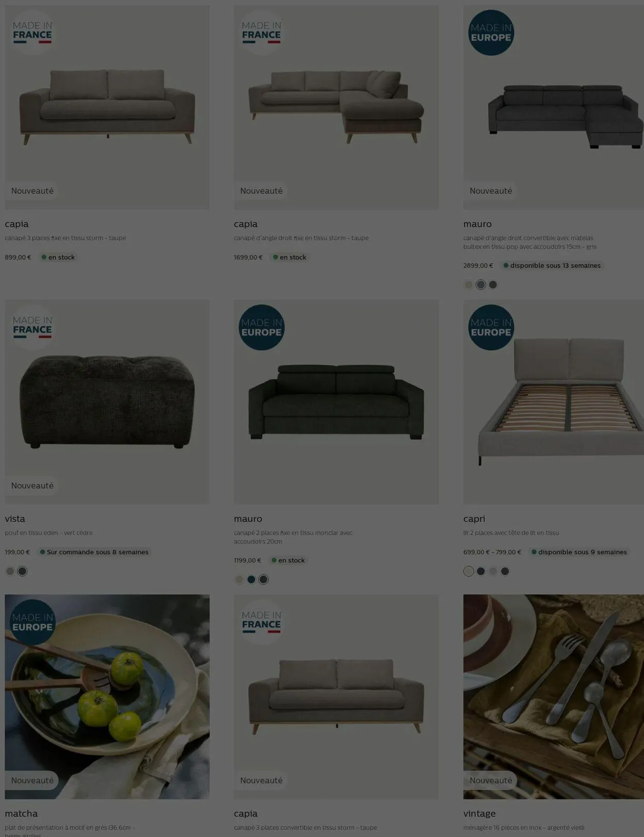644x837 pixels.
Task: Choose navy swatch under capri bed
Action: click(x=481, y=571)
